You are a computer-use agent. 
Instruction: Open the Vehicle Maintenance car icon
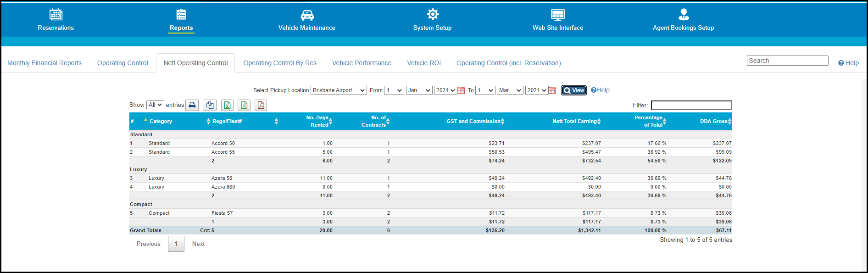(x=307, y=15)
